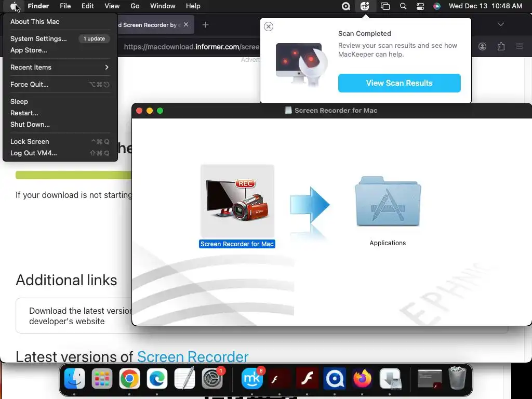Open the Applications folder shortcut
This screenshot has height=399, width=532.
[388, 202]
